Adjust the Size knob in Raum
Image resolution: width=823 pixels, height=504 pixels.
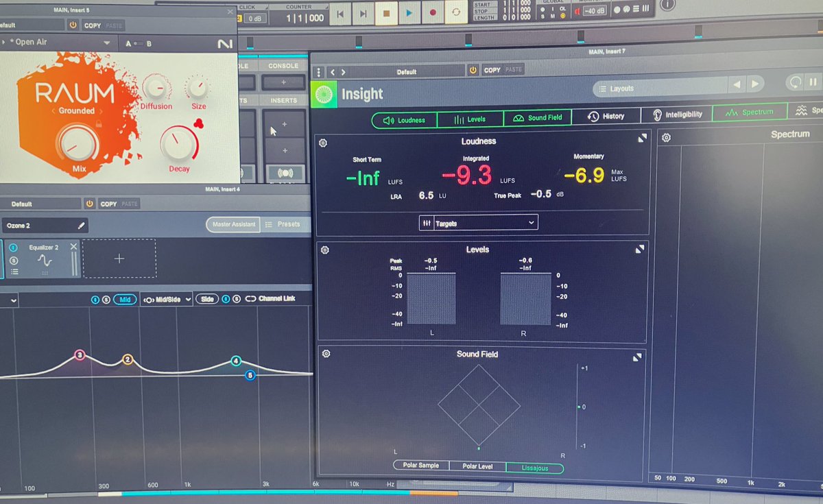point(198,88)
